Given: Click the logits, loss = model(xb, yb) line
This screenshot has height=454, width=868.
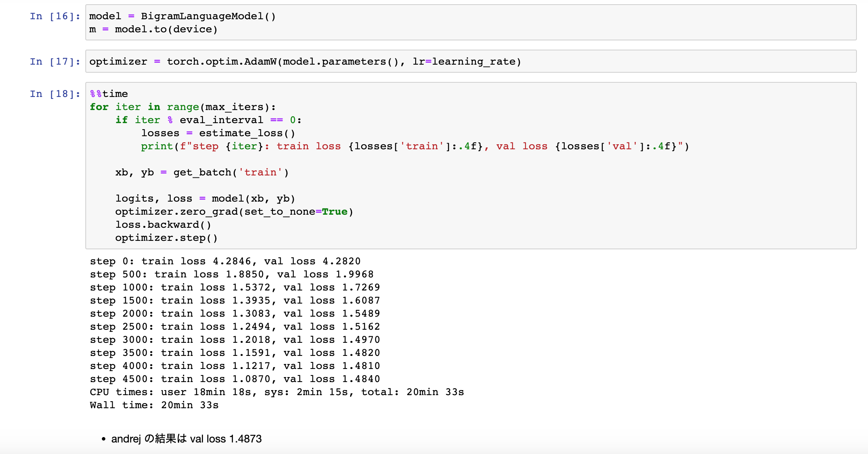Looking at the screenshot, I should tap(205, 199).
